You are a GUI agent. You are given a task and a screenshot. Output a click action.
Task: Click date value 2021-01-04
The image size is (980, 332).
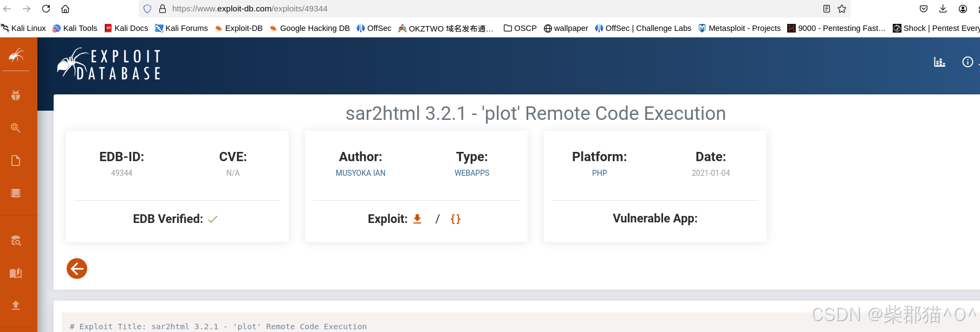pyautogui.click(x=711, y=173)
